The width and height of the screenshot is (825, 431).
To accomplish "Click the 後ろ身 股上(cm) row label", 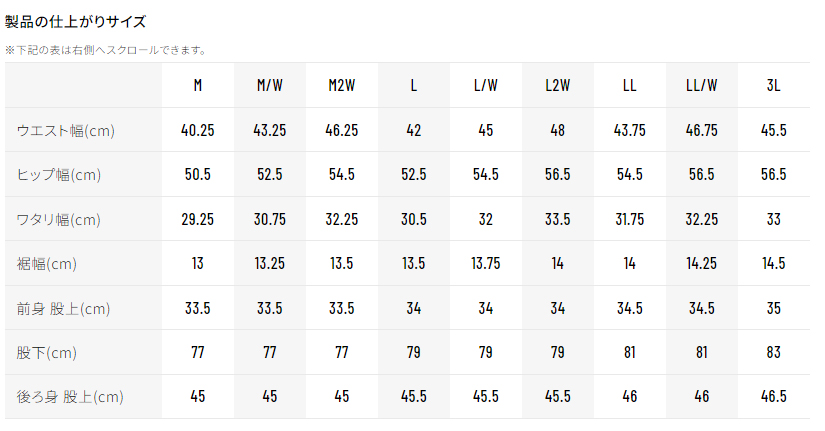I will [x=70, y=398].
